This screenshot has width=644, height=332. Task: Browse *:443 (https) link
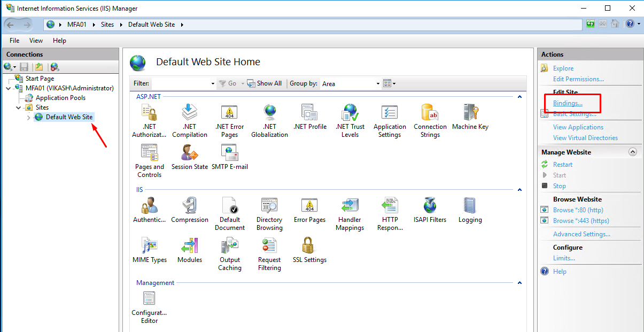coord(581,221)
